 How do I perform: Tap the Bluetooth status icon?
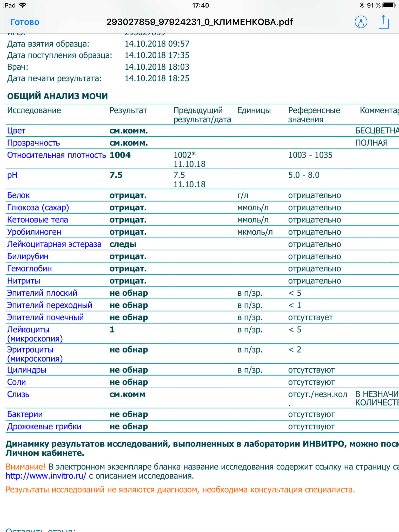[x=362, y=5]
